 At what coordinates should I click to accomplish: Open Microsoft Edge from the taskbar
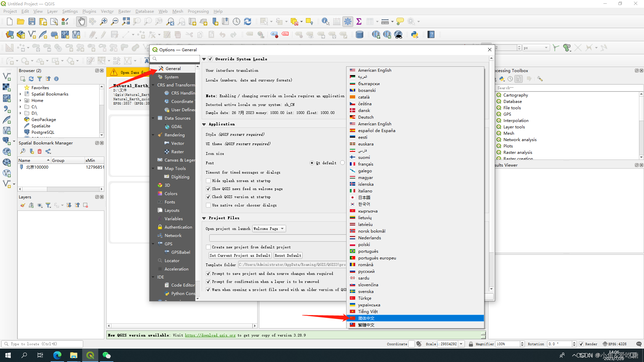pos(57,355)
